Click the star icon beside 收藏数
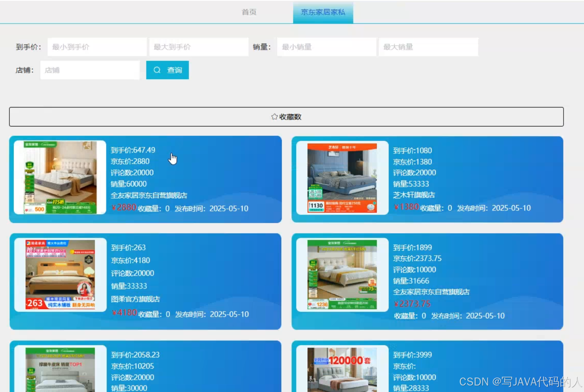The width and height of the screenshot is (584, 392). point(274,117)
